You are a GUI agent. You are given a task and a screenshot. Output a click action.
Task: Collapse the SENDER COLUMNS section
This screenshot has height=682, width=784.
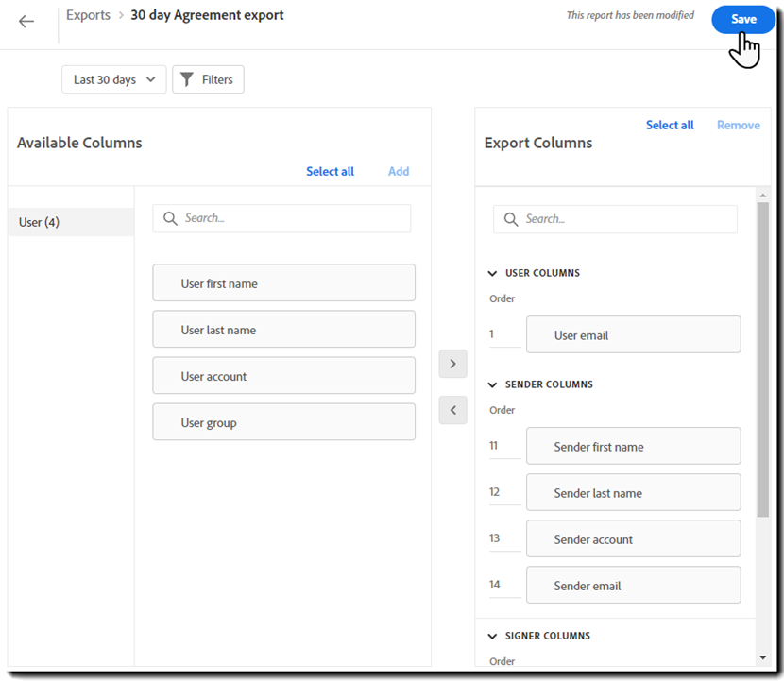coord(492,384)
